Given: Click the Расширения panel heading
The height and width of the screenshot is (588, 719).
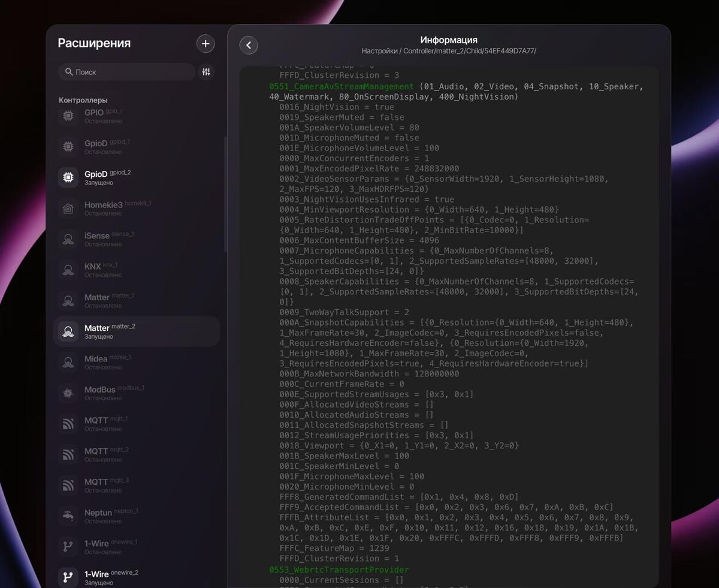Looking at the screenshot, I should tap(94, 43).
